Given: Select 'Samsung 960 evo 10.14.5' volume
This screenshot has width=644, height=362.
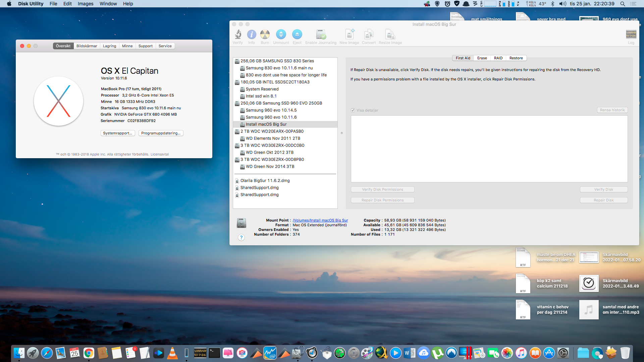Looking at the screenshot, I should 285,110.
